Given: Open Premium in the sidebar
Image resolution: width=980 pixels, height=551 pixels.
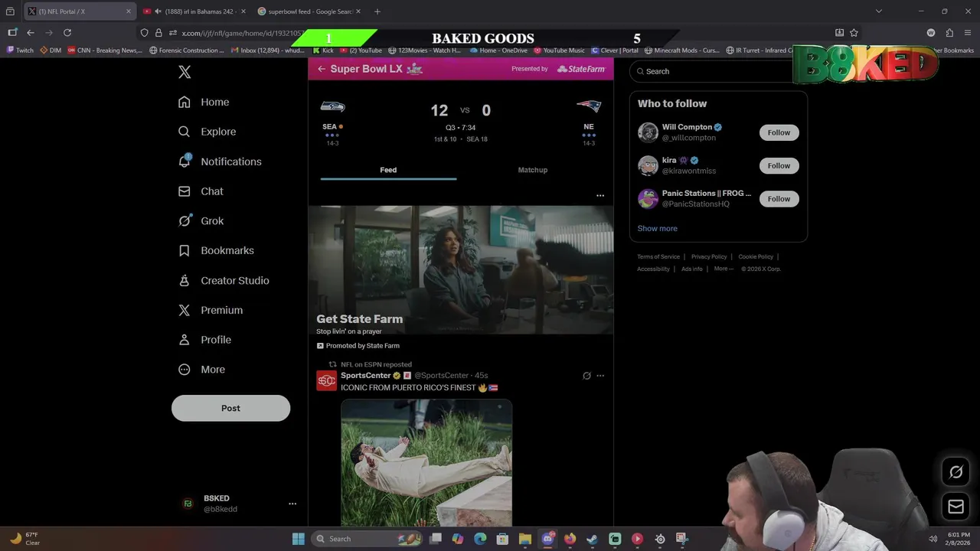Looking at the screenshot, I should (x=211, y=310).
